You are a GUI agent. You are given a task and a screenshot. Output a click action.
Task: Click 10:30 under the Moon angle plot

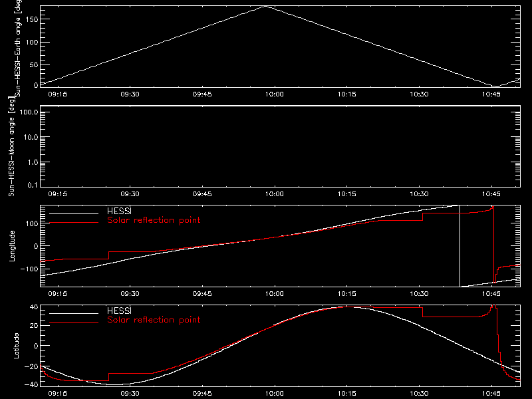[x=419, y=194]
